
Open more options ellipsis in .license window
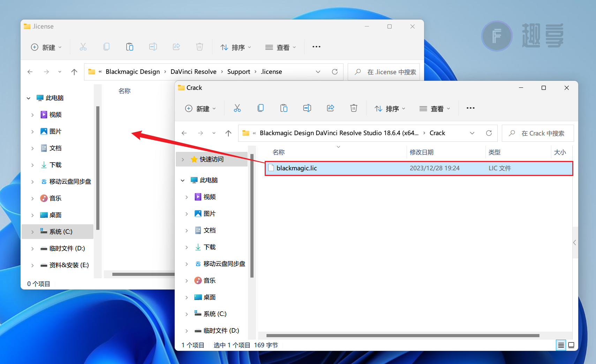(316, 47)
